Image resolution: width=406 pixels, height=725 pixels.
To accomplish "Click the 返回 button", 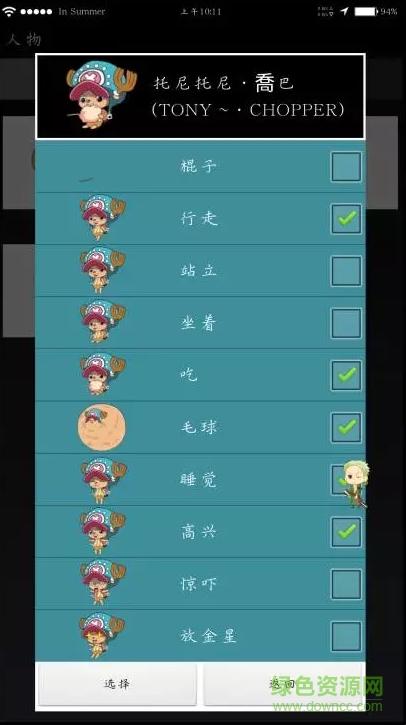I will (x=283, y=684).
